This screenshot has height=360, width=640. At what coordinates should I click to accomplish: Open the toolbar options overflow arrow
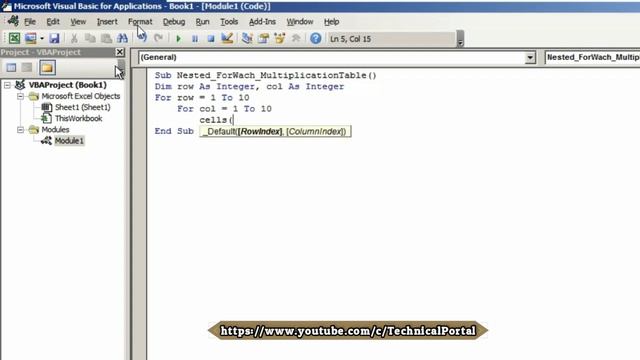pyautogui.click(x=460, y=39)
